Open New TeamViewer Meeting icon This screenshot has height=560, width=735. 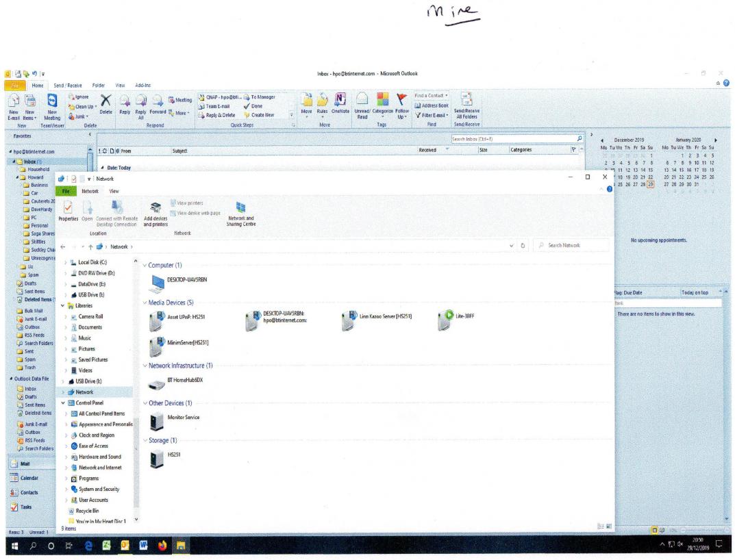point(52,107)
